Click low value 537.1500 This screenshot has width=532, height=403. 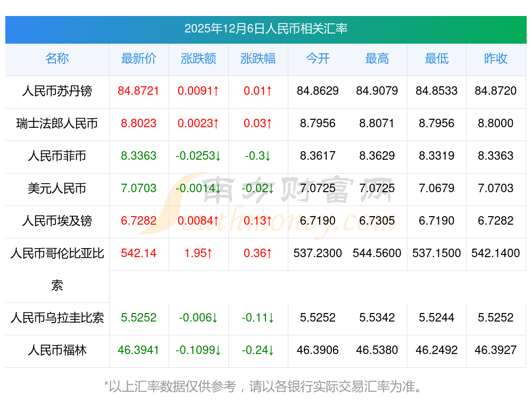(x=437, y=253)
